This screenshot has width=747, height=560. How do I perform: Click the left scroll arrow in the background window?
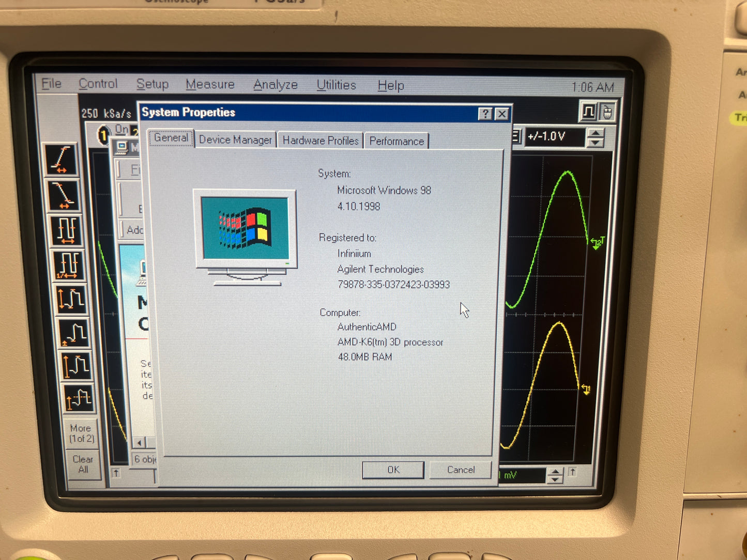139,443
